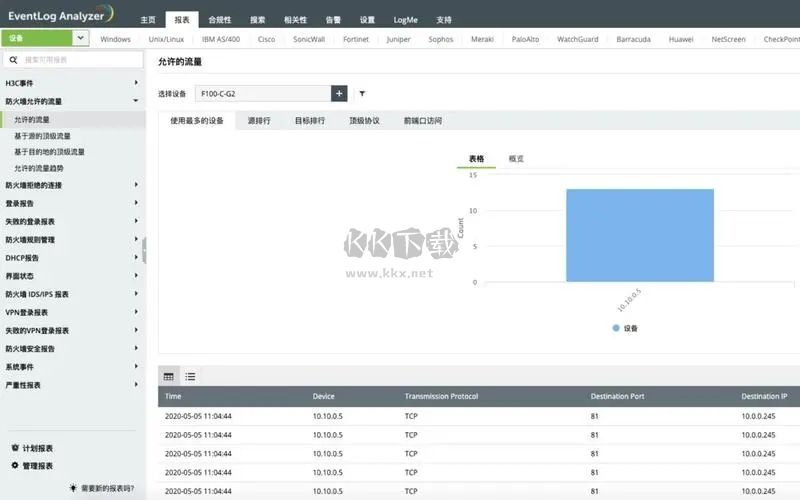The image size is (800, 500).
Task: Open the 相关性 top menu
Action: [x=295, y=20]
